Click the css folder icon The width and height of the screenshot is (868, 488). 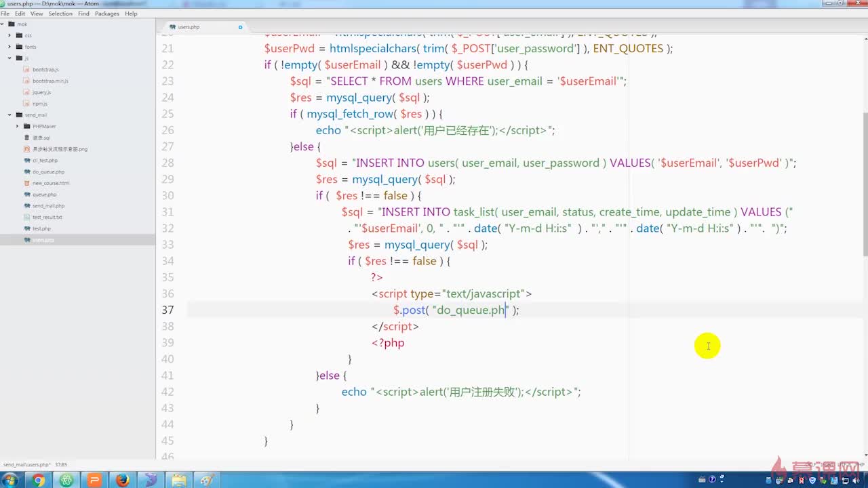19,35
